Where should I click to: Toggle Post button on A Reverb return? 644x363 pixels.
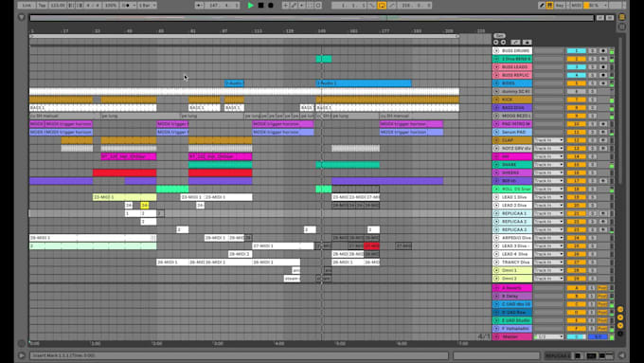[602, 288]
